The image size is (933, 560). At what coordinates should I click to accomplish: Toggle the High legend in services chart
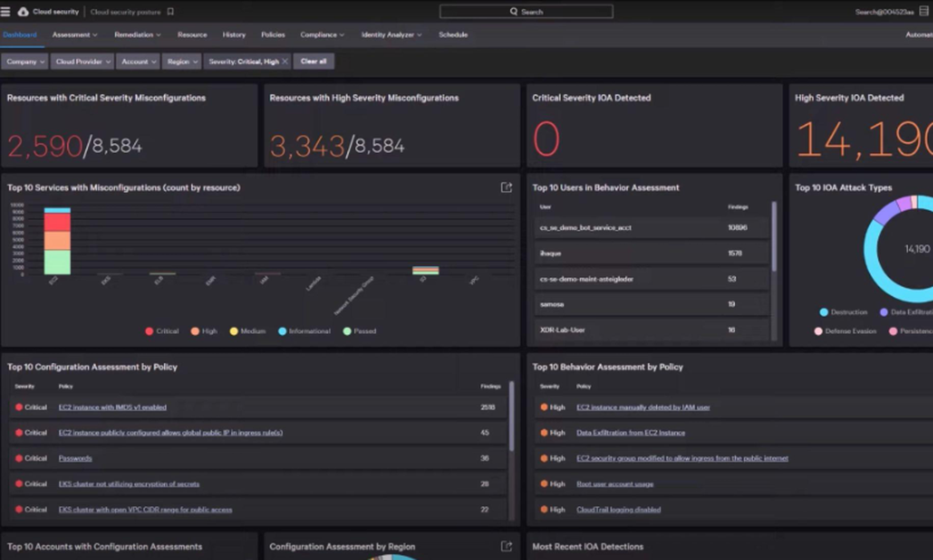(204, 331)
